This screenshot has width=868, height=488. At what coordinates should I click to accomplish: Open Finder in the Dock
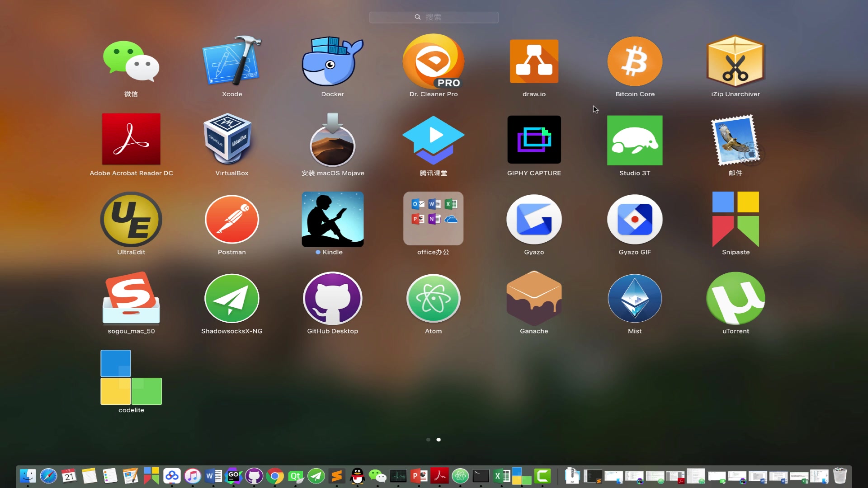[28, 476]
